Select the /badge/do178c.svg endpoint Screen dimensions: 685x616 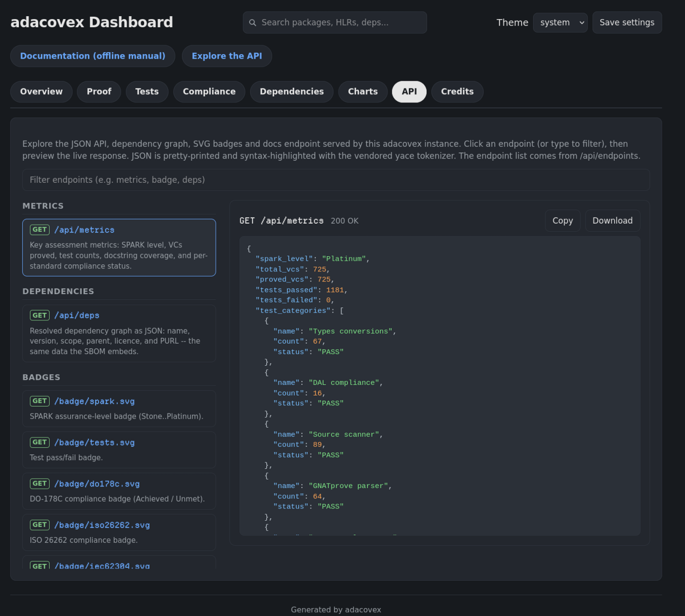[x=119, y=491]
